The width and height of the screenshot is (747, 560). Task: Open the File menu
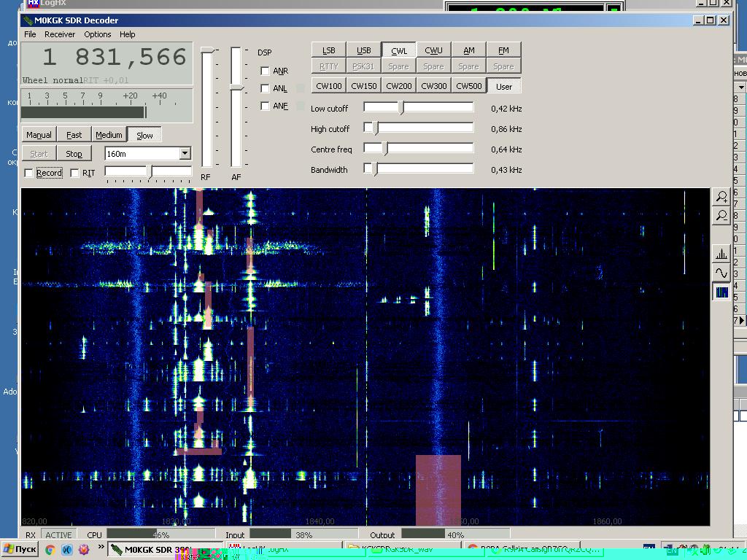tap(30, 34)
